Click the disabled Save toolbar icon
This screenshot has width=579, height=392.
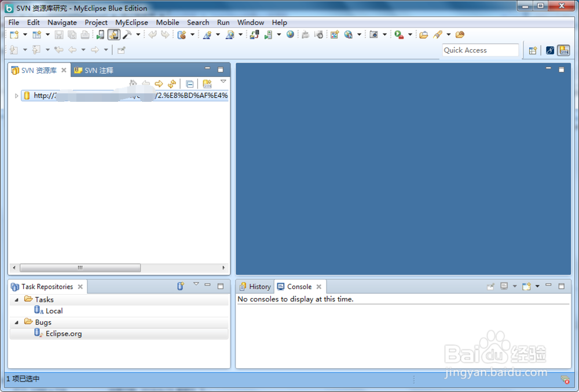[58, 35]
